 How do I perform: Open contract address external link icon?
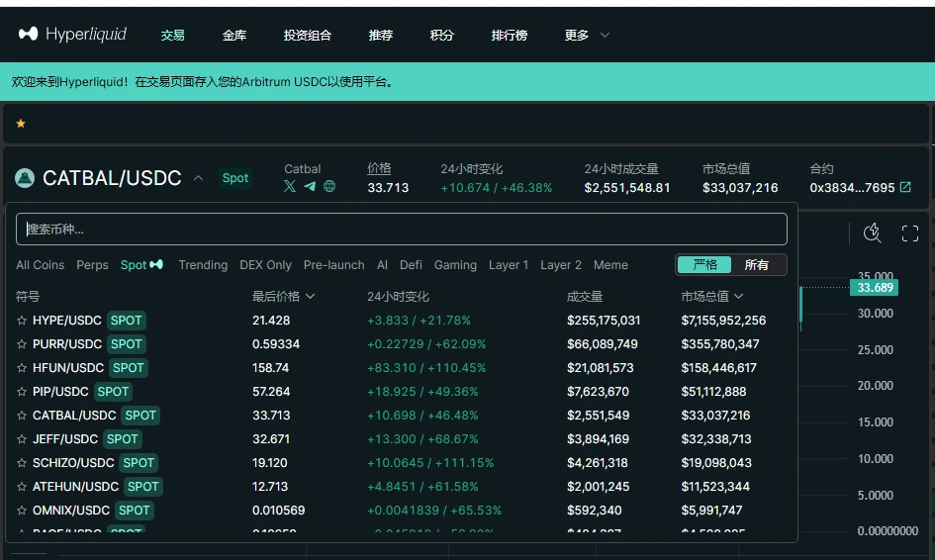(905, 187)
